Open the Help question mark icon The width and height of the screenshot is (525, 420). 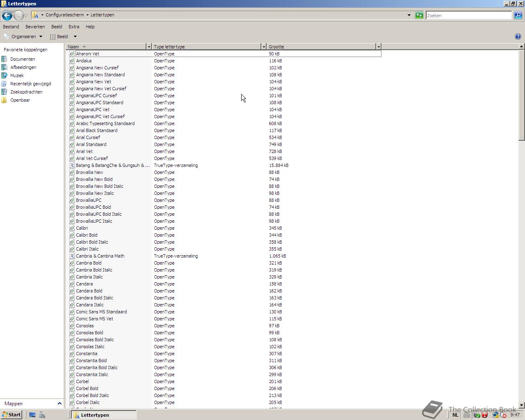coord(518,37)
